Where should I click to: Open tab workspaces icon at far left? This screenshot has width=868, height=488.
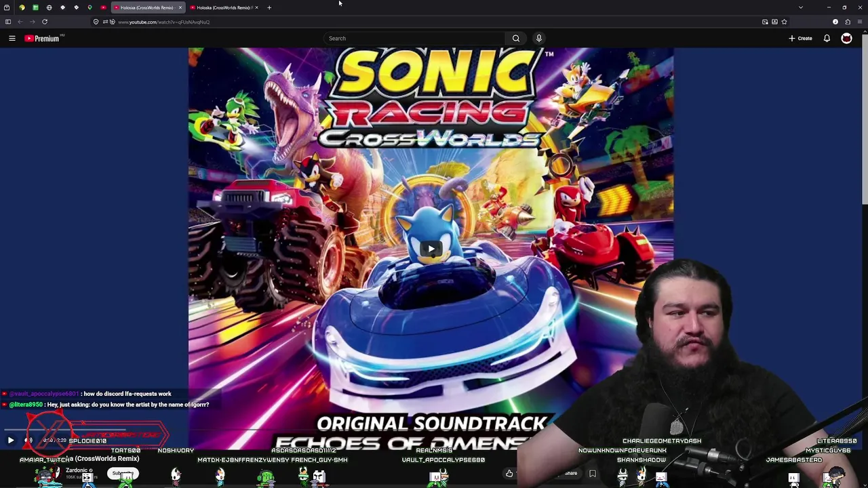click(7, 7)
